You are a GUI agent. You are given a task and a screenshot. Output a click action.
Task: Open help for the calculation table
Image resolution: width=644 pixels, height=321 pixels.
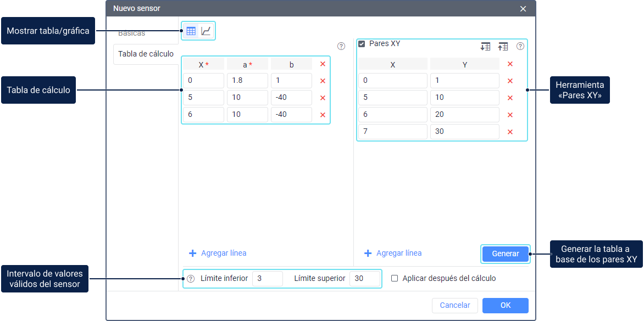(x=341, y=46)
